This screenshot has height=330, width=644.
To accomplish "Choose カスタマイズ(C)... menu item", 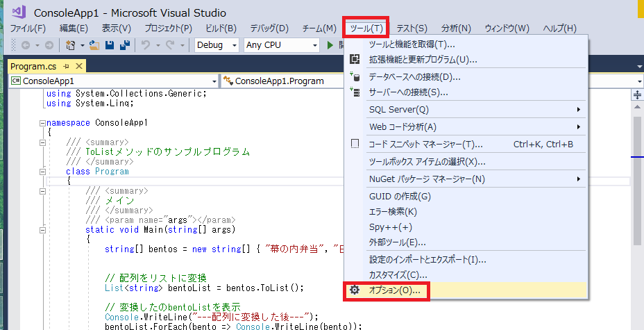I will coord(466,274).
